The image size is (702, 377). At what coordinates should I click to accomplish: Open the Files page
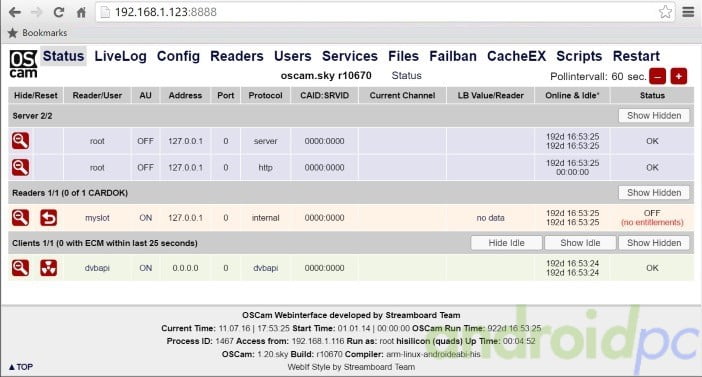pos(403,56)
